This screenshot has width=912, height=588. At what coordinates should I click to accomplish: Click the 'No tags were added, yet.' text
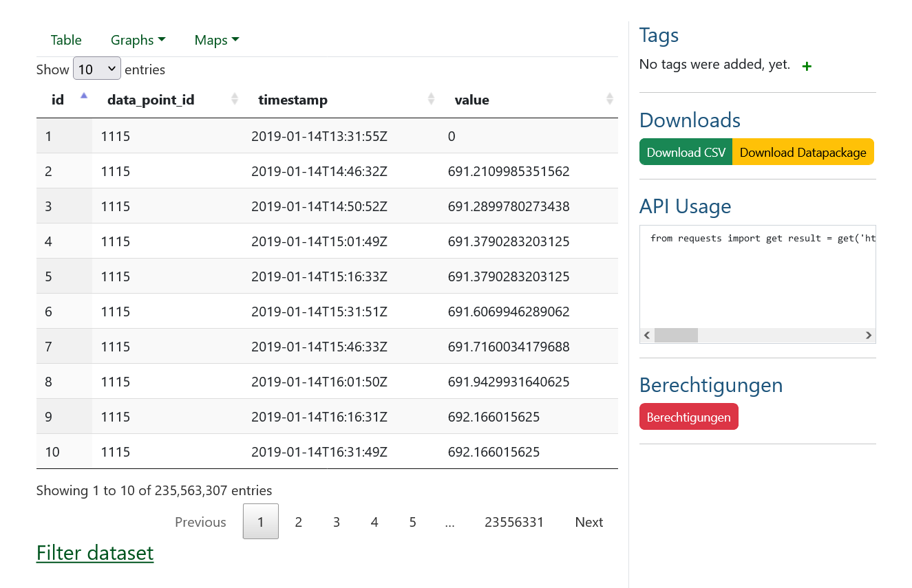click(714, 65)
